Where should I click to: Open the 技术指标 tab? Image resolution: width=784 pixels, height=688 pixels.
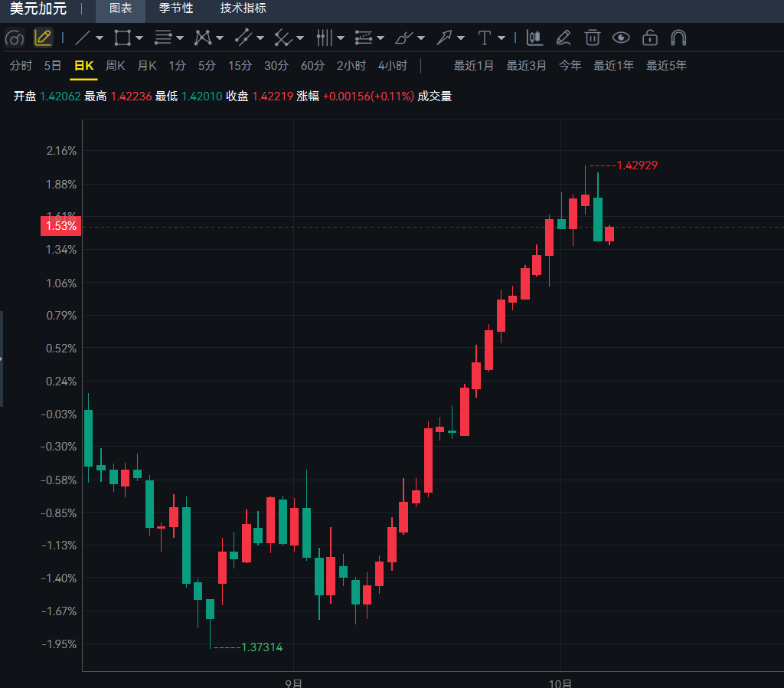[243, 8]
